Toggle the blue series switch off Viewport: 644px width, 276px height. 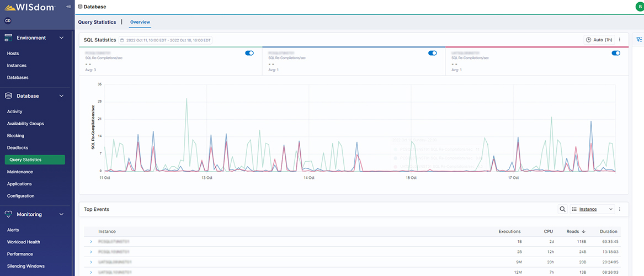coord(433,53)
